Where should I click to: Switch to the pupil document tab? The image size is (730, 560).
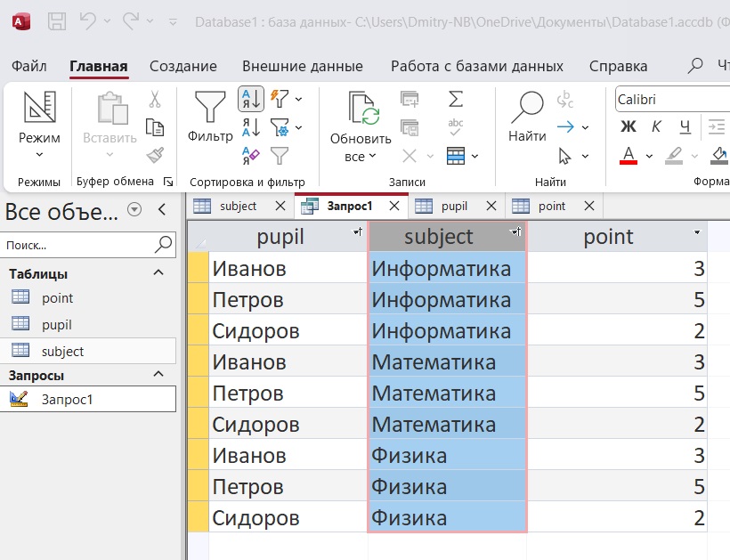pos(454,206)
